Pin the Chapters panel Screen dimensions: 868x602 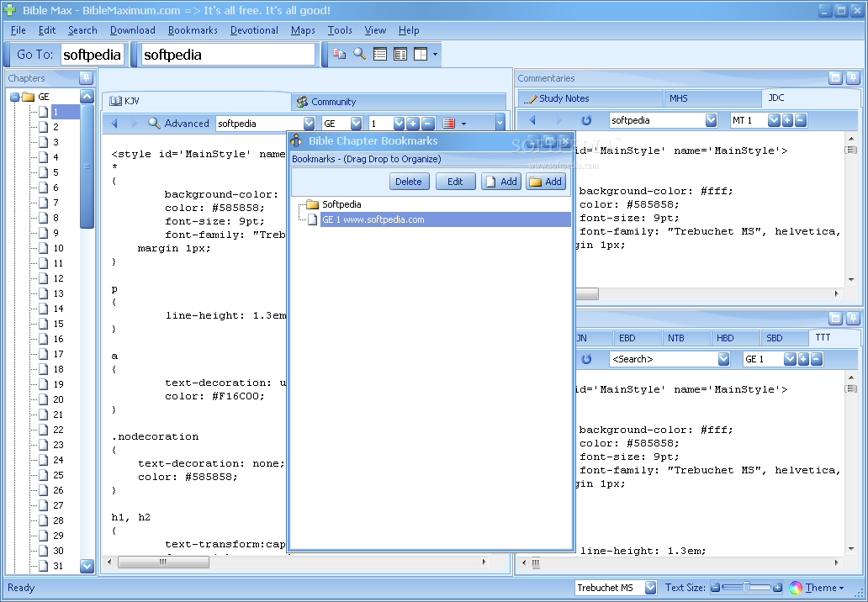[87, 77]
